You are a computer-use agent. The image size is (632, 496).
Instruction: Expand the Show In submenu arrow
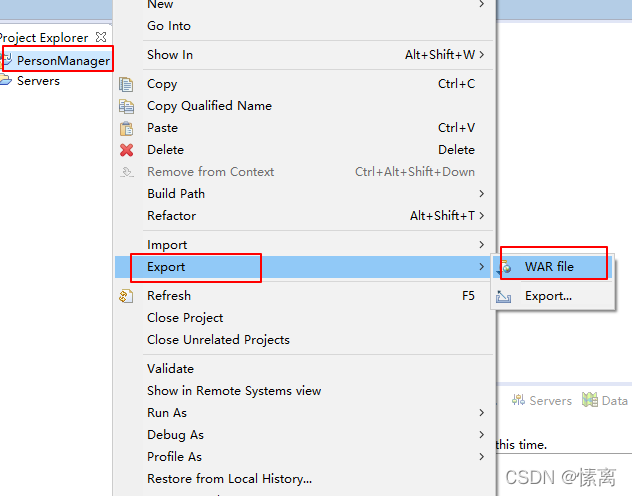482,55
